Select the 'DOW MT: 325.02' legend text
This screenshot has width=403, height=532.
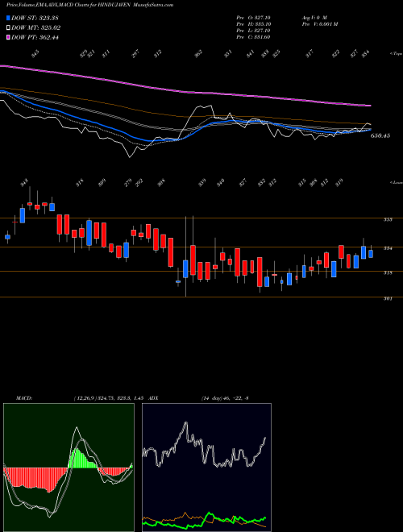pos(36,28)
